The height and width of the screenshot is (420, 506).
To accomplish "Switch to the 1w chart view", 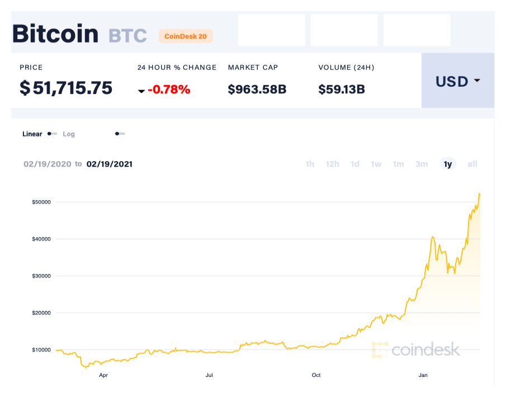I will point(376,164).
